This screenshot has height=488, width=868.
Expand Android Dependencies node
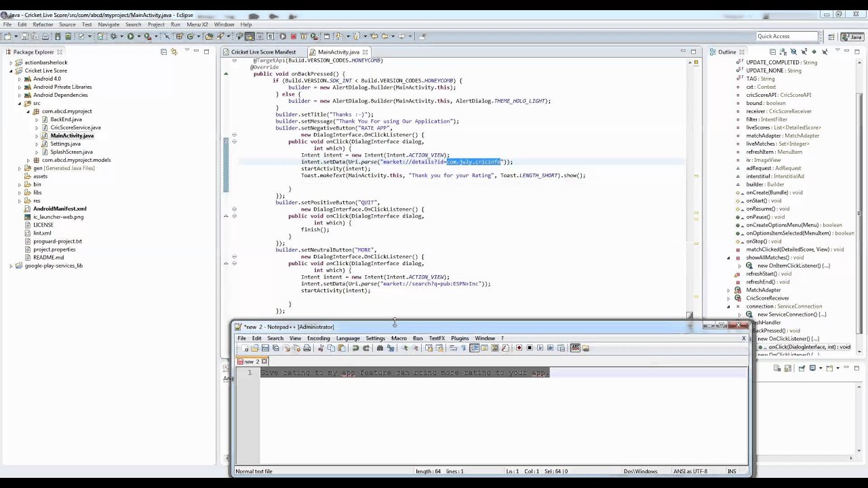(20, 95)
